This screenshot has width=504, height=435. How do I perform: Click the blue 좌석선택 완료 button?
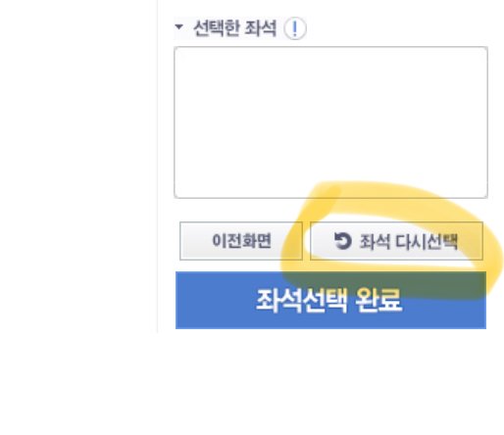point(330,300)
